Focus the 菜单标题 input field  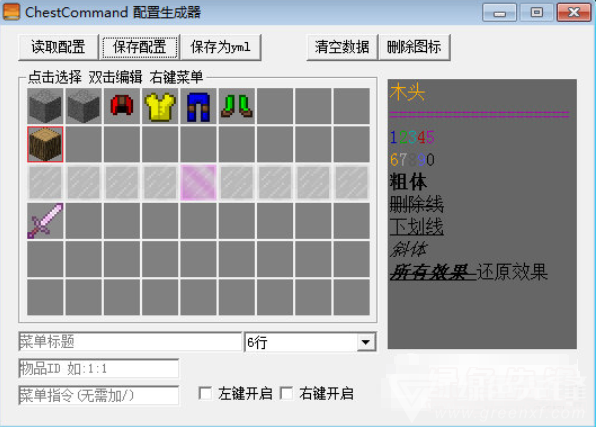[x=130, y=341]
